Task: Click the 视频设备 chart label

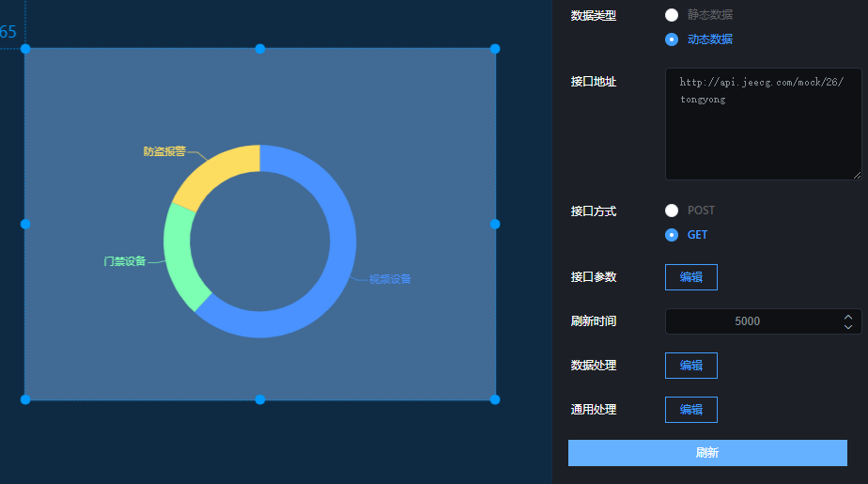Action: tap(390, 279)
